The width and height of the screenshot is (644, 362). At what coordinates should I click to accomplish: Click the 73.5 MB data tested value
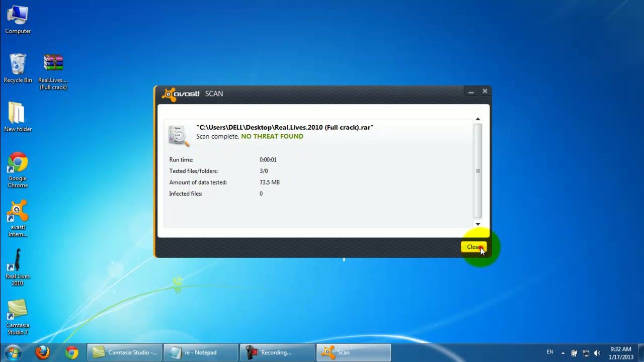pyautogui.click(x=270, y=183)
